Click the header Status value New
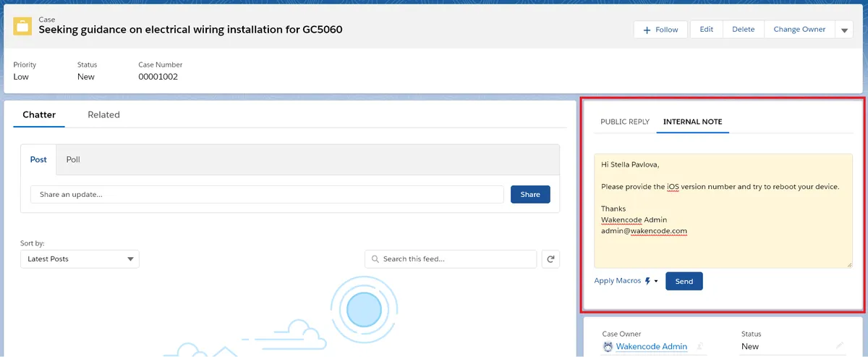The height and width of the screenshot is (357, 868). [85, 77]
